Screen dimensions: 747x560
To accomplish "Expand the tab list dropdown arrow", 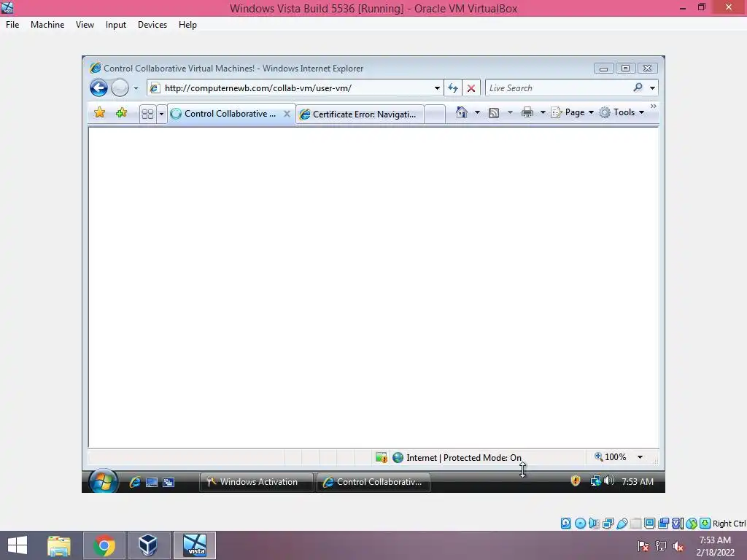I will [161, 114].
